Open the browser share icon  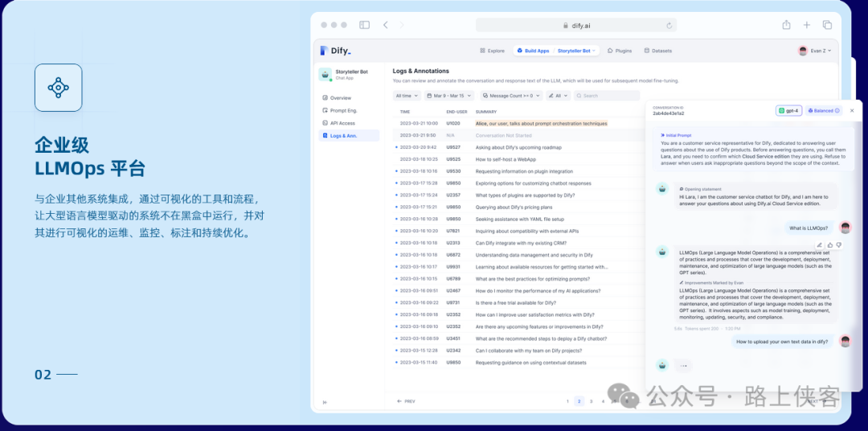click(786, 25)
